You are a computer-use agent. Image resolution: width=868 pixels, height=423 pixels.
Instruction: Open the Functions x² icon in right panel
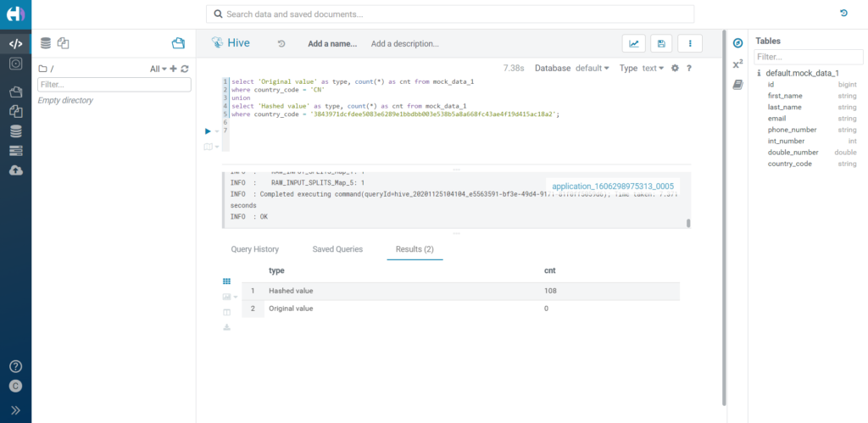coord(737,64)
